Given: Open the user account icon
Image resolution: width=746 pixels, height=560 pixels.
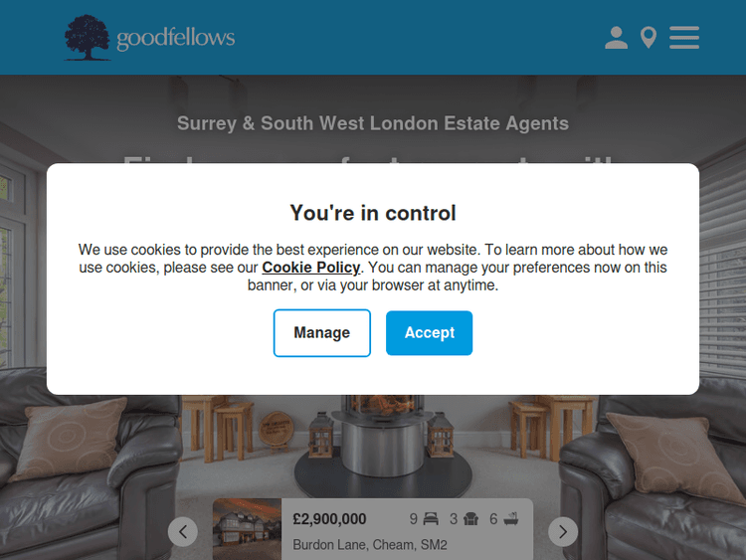Looking at the screenshot, I should (x=616, y=38).
